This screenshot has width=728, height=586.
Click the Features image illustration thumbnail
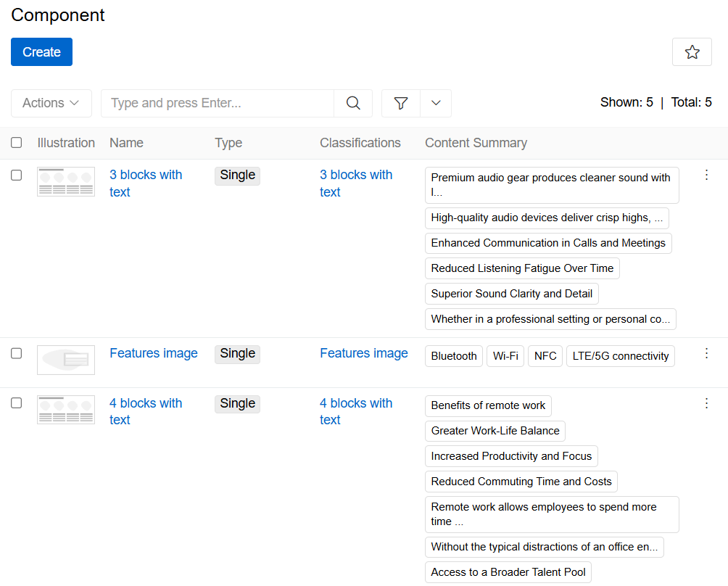pos(66,360)
